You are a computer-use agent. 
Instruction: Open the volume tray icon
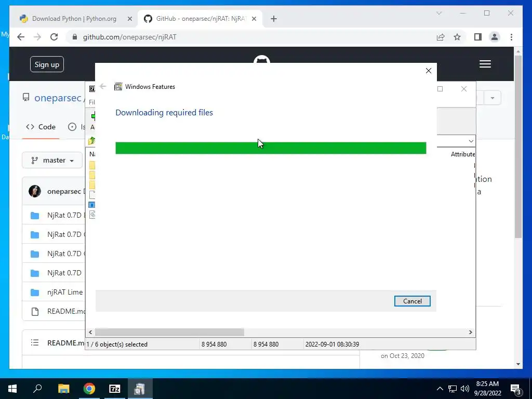pos(465,389)
